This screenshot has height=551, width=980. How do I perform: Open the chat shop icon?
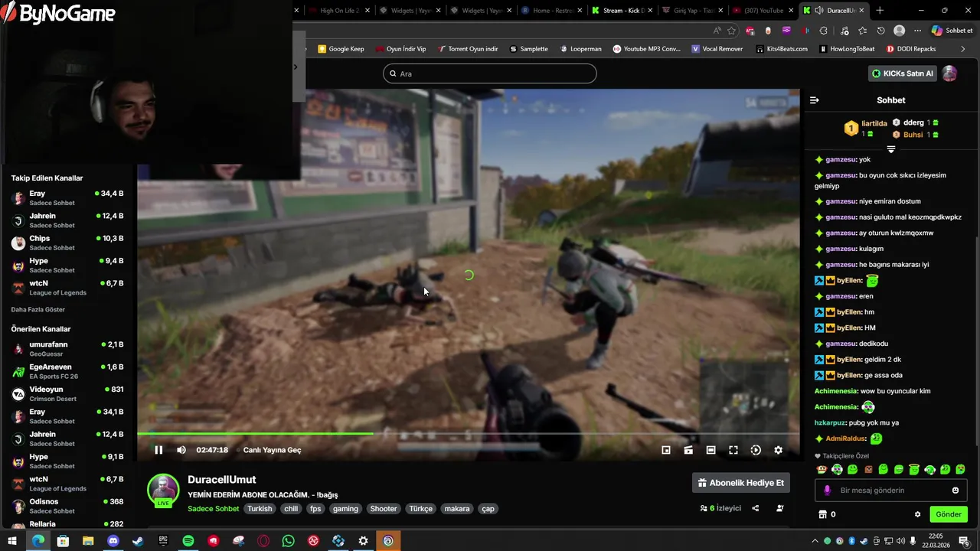823,514
